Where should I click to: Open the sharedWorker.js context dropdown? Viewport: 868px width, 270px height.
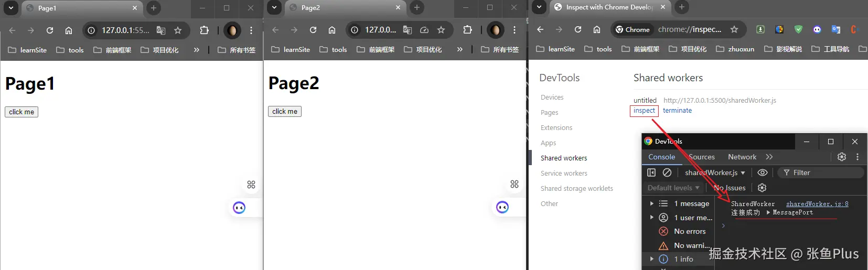(715, 172)
